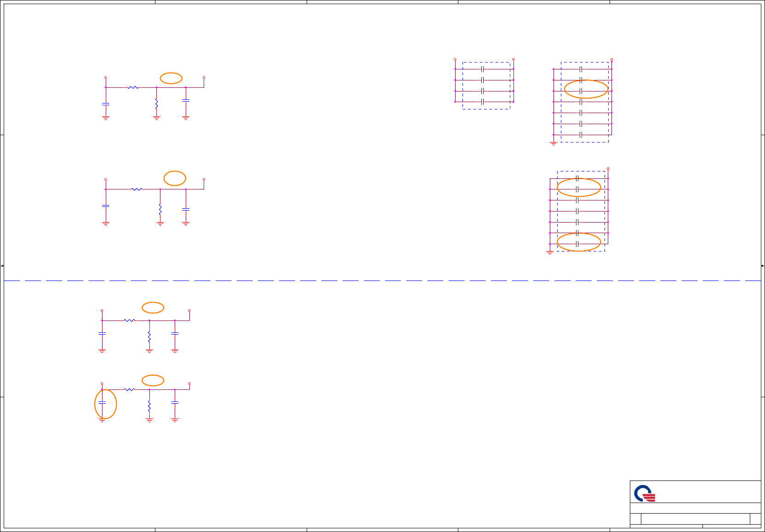Select the top capacitor in the four-capacitor bank

click(482, 69)
